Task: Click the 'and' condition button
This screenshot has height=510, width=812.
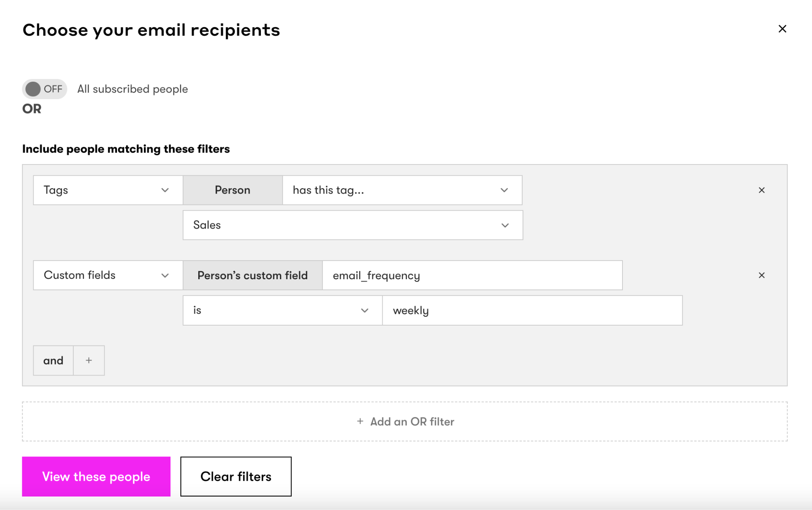Action: (53, 360)
